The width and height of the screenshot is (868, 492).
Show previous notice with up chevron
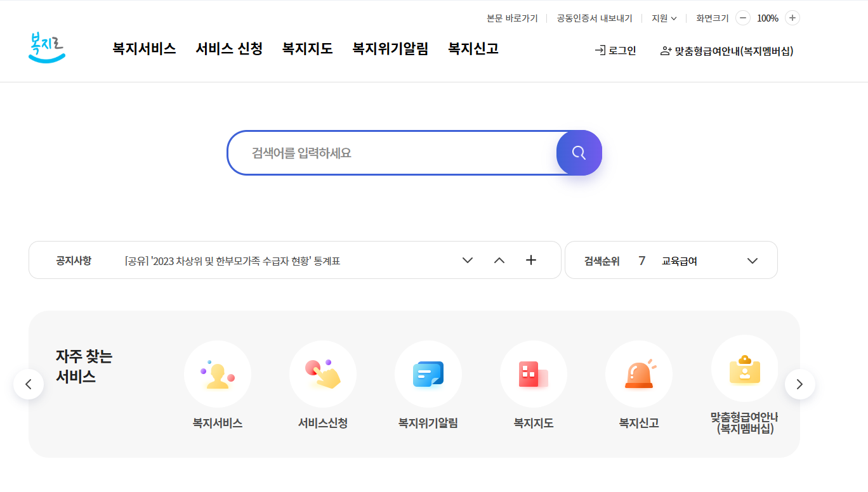click(499, 260)
